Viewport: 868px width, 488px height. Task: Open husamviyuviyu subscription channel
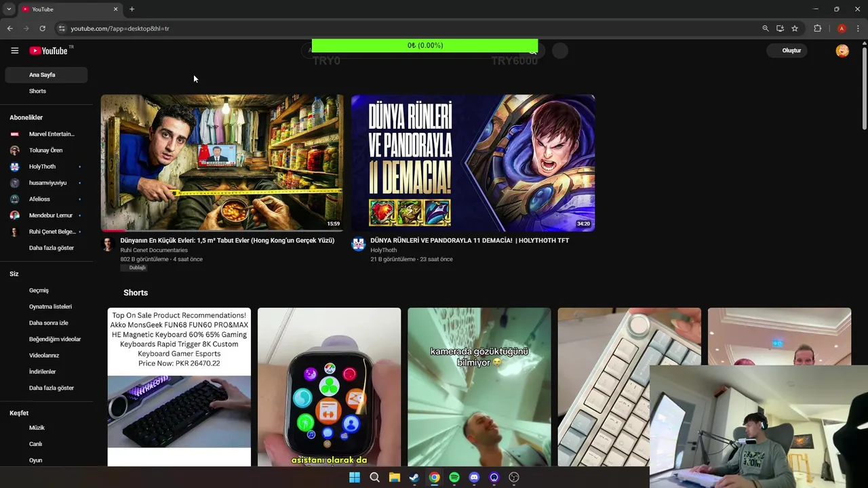(x=47, y=183)
